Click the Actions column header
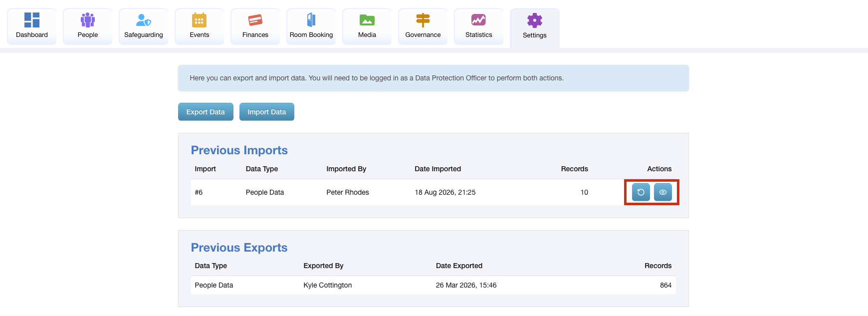Image resolution: width=868 pixels, height=316 pixels. 659,169
